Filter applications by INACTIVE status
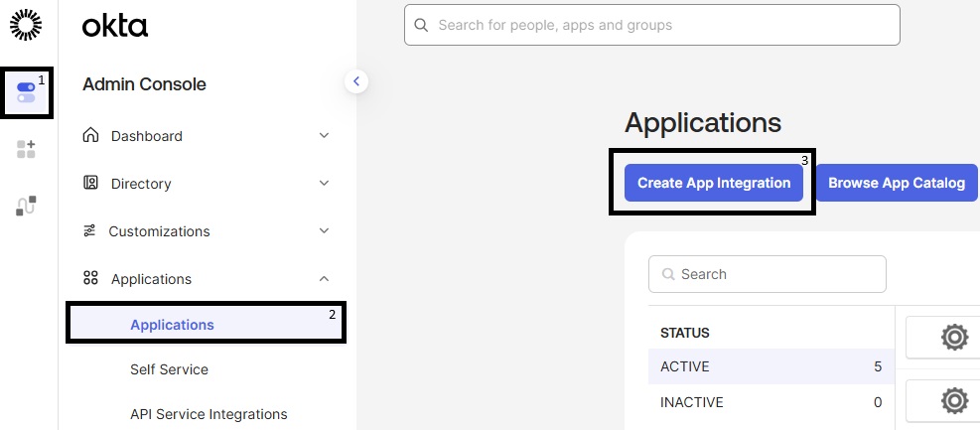 pos(771,402)
